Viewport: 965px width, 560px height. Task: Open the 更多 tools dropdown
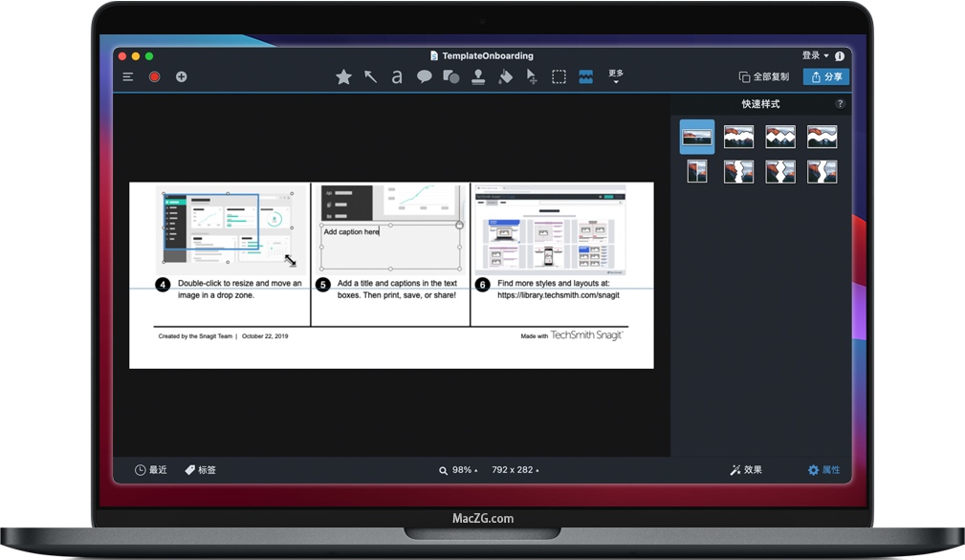coord(615,76)
